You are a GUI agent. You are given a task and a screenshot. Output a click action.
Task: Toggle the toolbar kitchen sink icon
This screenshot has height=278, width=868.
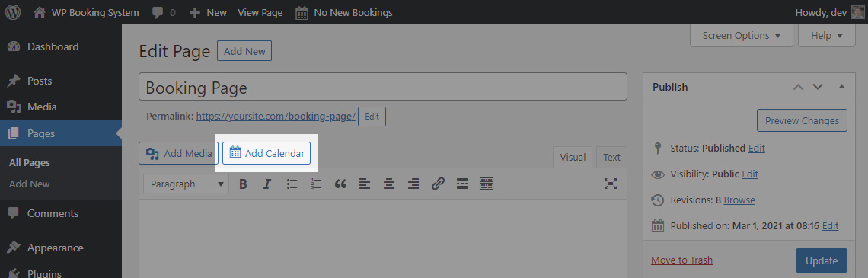pyautogui.click(x=487, y=184)
